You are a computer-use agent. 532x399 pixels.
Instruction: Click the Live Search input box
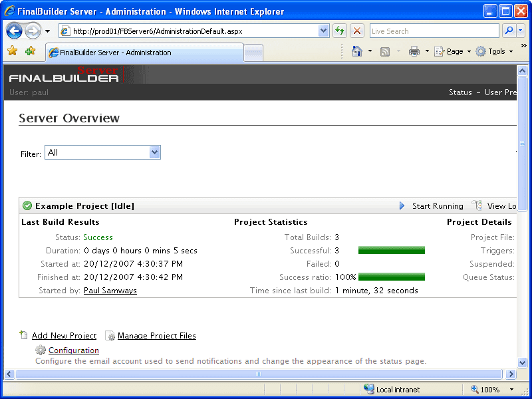pyautogui.click(x=434, y=31)
